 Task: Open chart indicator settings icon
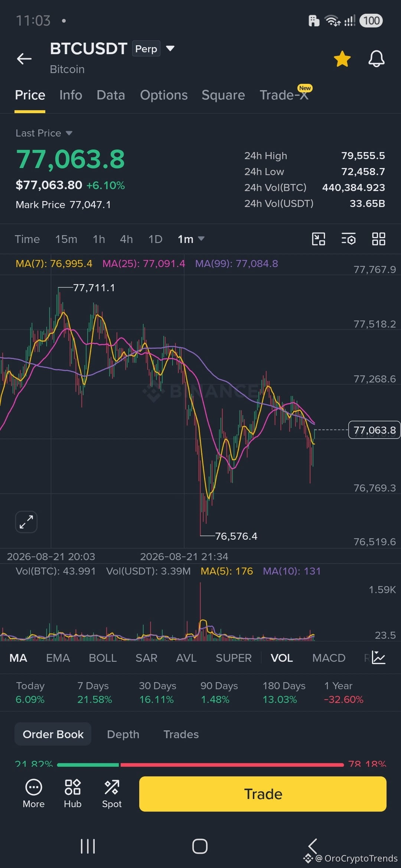tap(348, 239)
